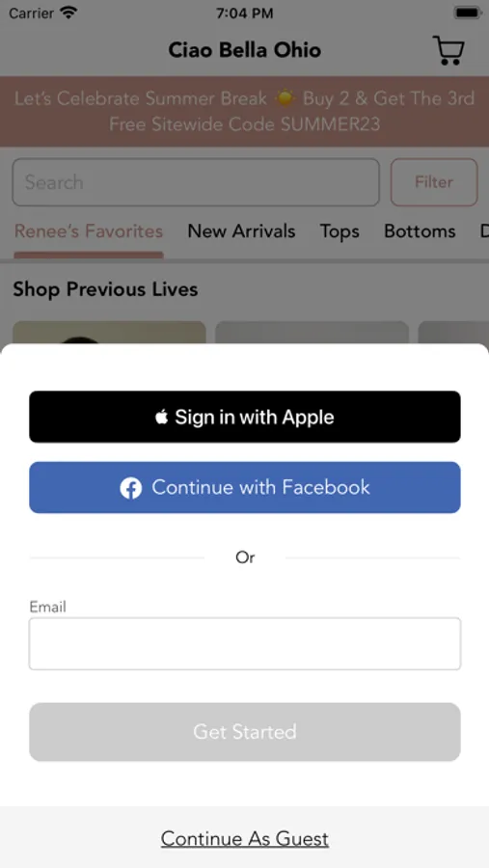Check the Wi-Fi status icon
The image size is (489, 868).
tap(68, 13)
